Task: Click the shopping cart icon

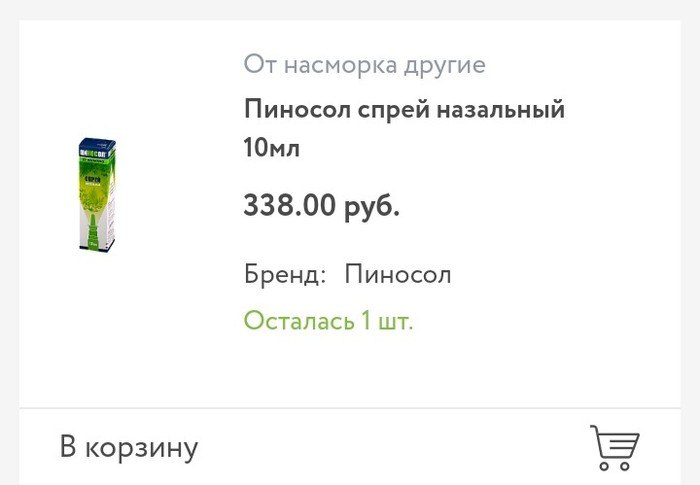Action: (x=614, y=447)
